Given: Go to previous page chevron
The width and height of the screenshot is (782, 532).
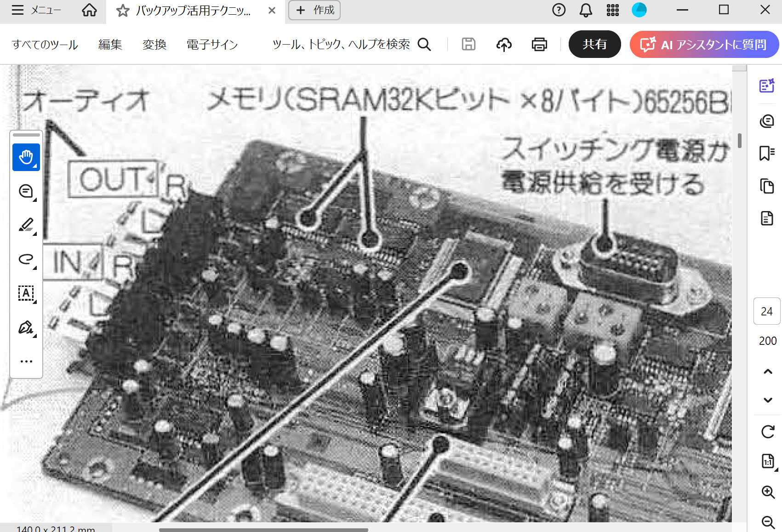Looking at the screenshot, I should 768,372.
